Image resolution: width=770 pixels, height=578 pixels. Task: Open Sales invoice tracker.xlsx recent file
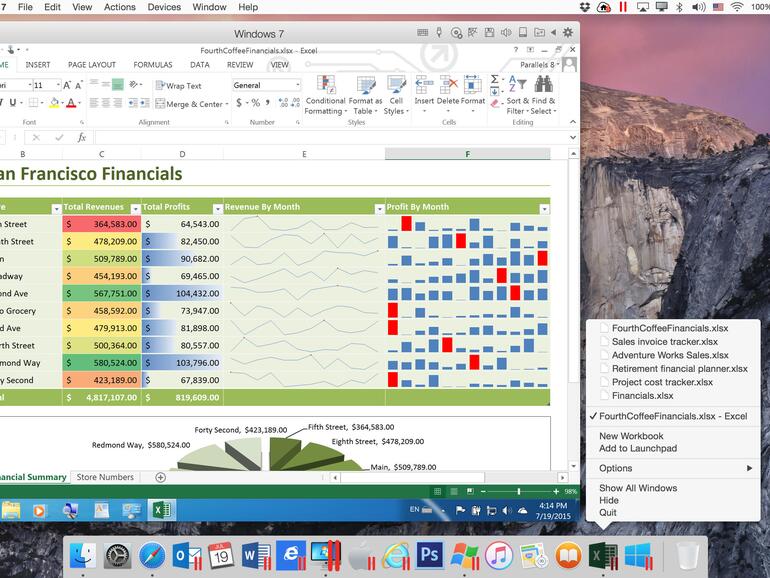click(x=664, y=341)
